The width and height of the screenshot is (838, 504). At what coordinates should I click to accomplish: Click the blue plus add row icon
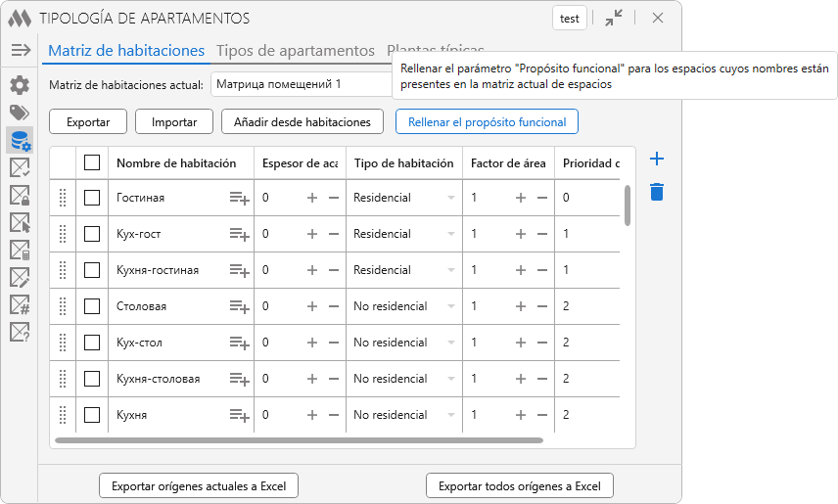657,160
